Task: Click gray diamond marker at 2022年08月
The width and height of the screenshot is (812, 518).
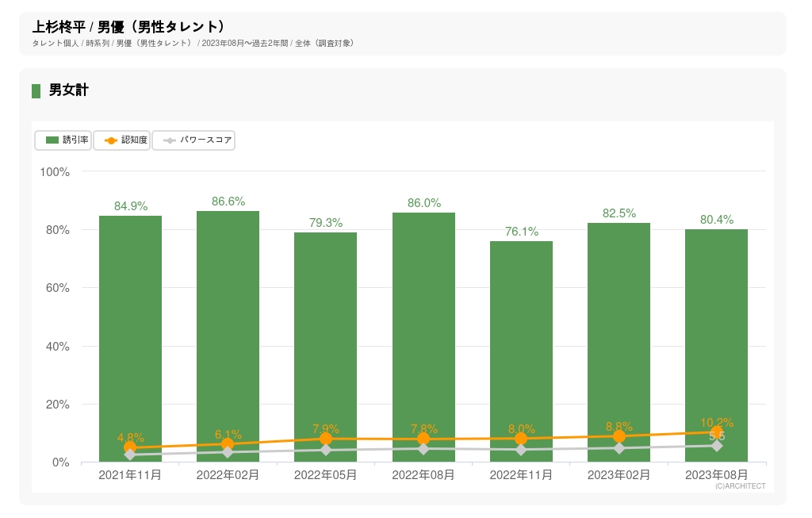Action: tap(423, 449)
